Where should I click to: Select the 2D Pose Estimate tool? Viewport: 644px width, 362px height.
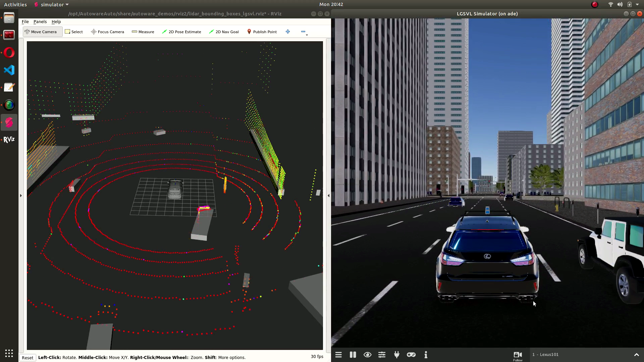[182, 32]
